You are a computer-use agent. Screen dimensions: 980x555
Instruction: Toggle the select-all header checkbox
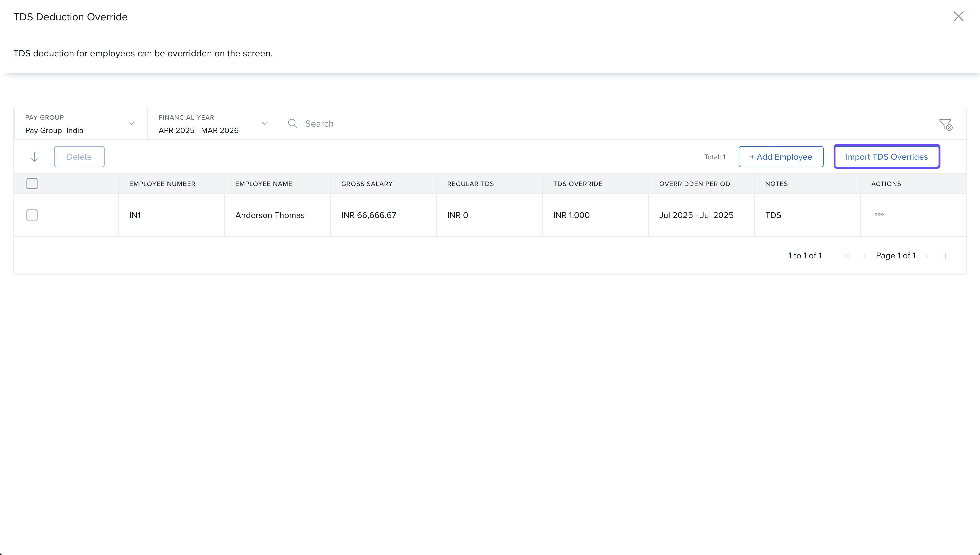32,184
